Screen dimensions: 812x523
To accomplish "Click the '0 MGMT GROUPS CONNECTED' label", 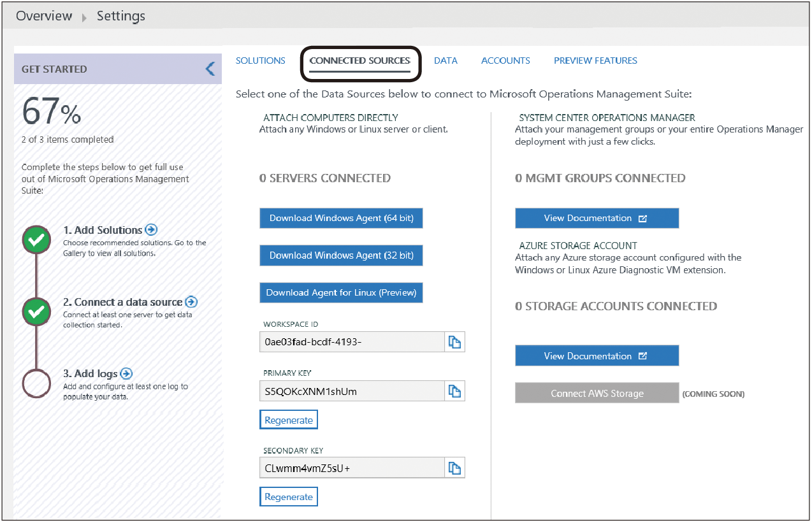I will coord(600,178).
